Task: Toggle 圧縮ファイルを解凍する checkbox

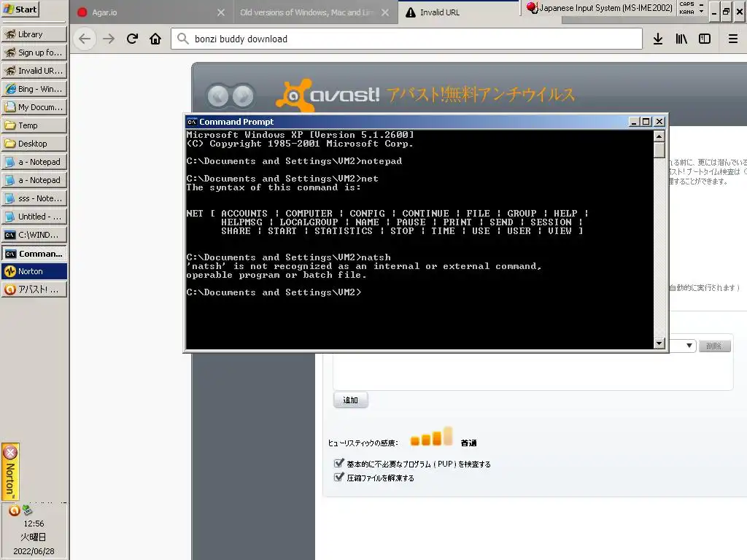Action: (x=338, y=477)
